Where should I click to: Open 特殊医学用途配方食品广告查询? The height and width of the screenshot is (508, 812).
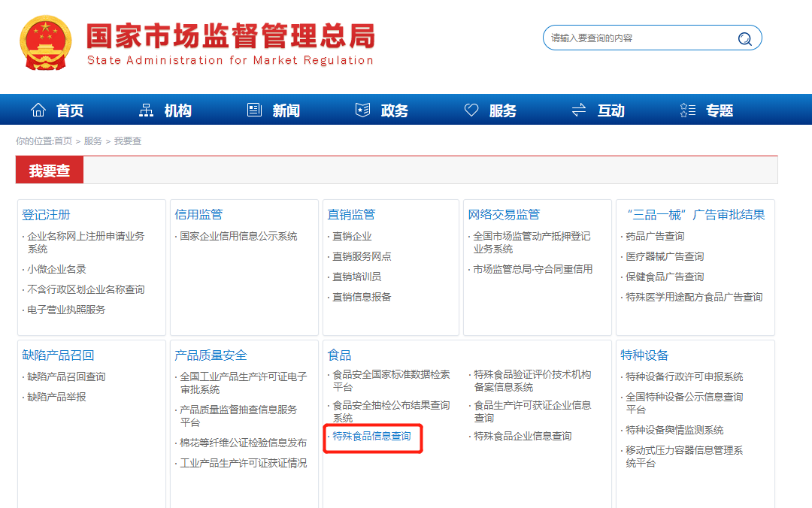pyautogui.click(x=694, y=297)
